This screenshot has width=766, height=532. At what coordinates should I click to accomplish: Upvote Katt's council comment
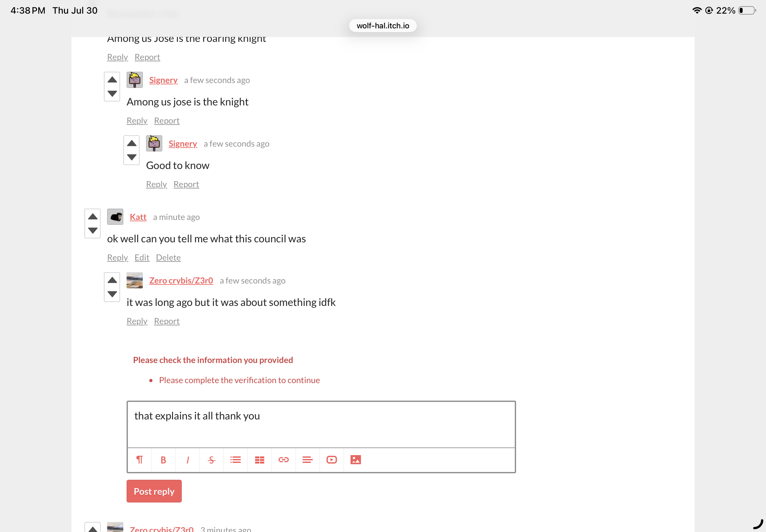(93, 217)
